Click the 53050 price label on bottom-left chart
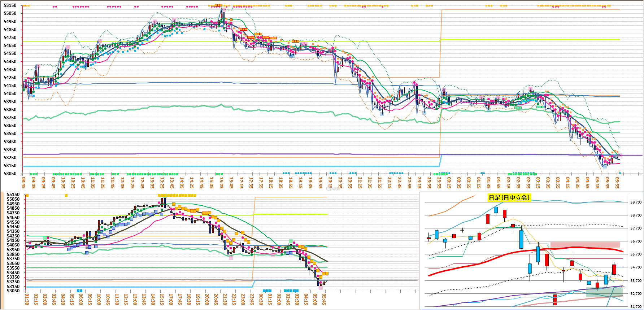 [x=13, y=291]
